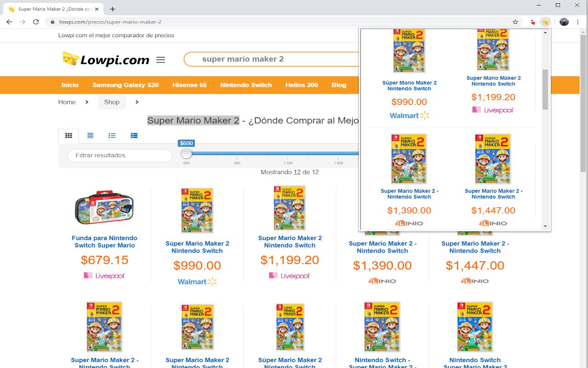Viewport: 588px width, 368px height.
Task: Open game cover thumbnail above $1,447.00 in popup
Action: pyautogui.click(x=493, y=159)
